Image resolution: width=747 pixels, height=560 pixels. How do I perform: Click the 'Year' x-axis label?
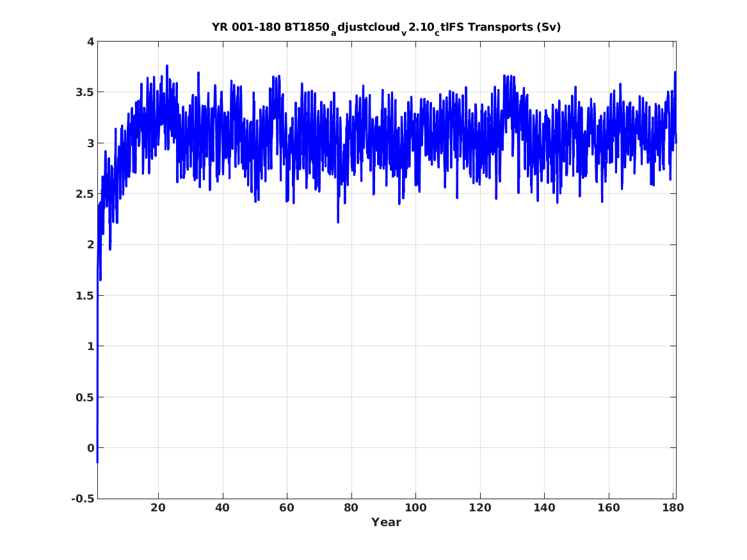pyautogui.click(x=387, y=522)
